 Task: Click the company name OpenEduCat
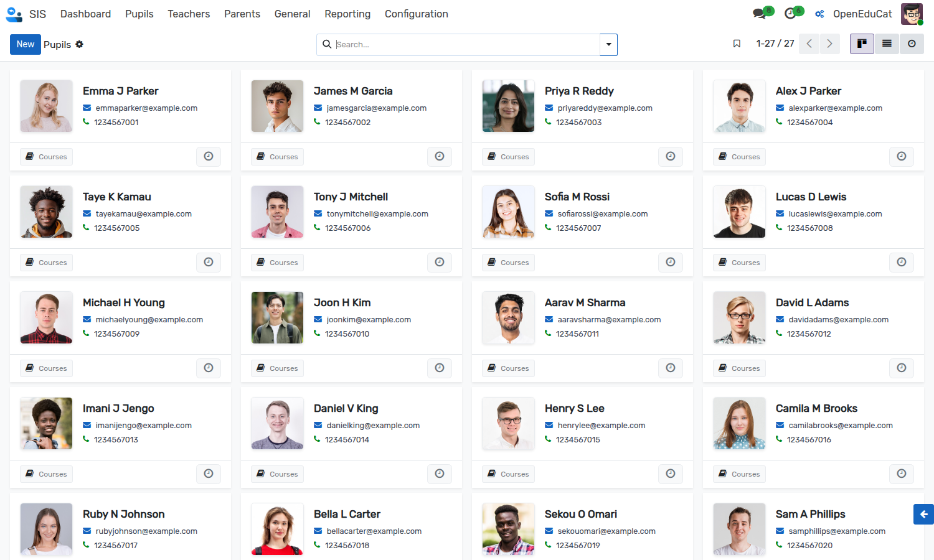862,14
